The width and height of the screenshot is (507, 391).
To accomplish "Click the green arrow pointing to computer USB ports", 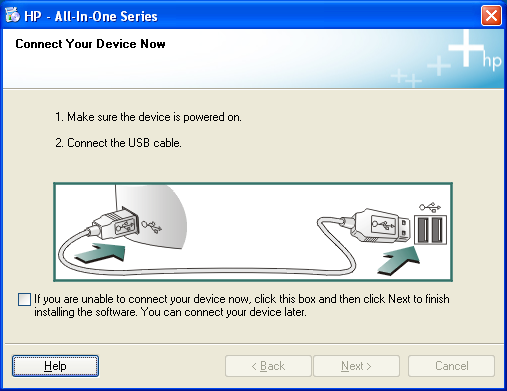I will pyautogui.click(x=399, y=261).
